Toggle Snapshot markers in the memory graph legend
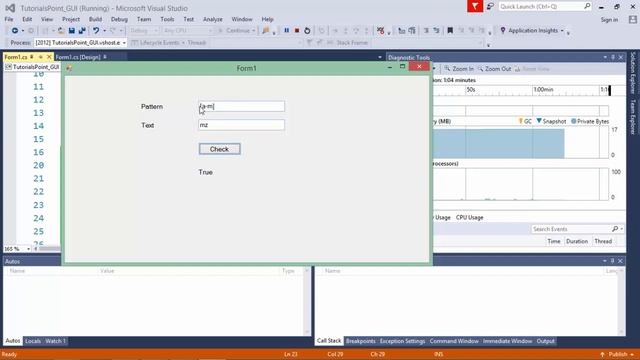Viewport: 640px width, 360px height. [x=551, y=121]
